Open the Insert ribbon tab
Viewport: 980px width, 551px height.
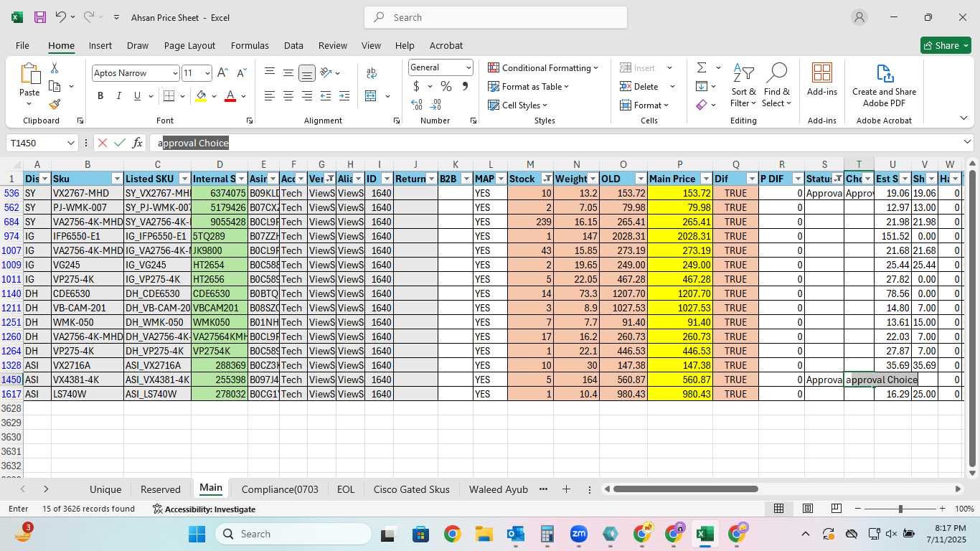[100, 45]
